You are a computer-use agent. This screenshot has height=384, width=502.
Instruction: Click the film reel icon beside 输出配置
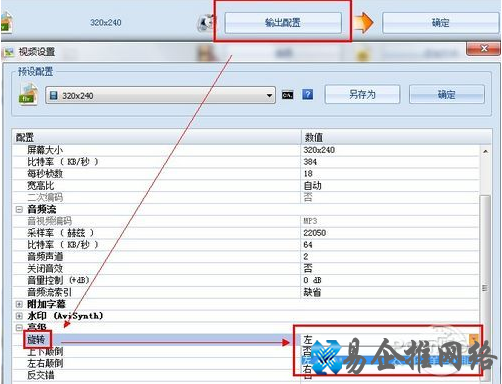pos(207,23)
